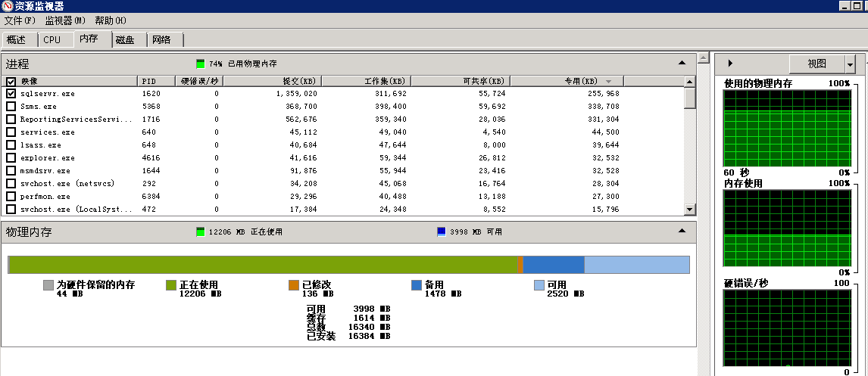Check the Ssms.exe checkbox
Screen dimensions: 868x376
[11, 107]
